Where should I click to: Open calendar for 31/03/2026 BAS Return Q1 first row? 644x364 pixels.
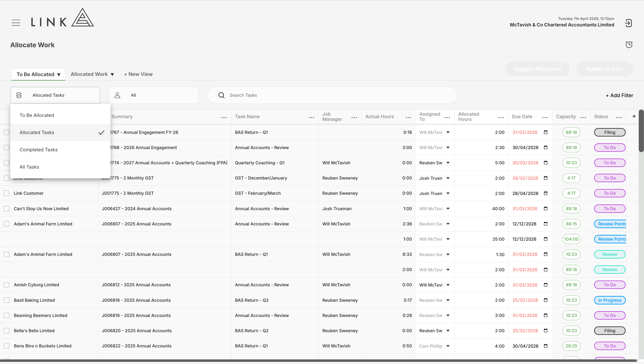click(546, 132)
